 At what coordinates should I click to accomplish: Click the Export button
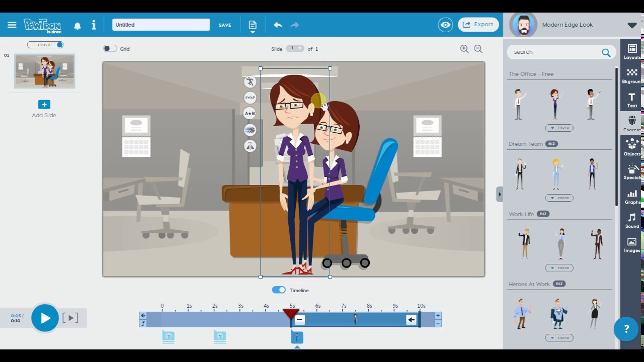pyautogui.click(x=478, y=25)
